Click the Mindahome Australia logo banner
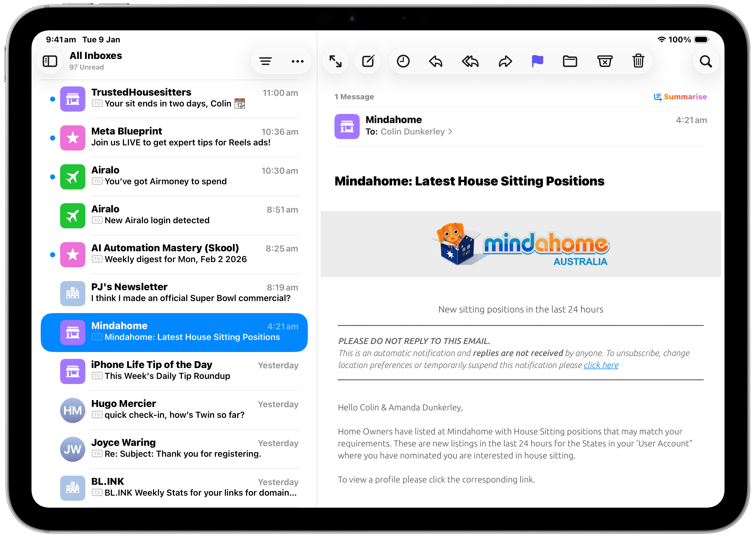The height and width of the screenshot is (538, 756). point(520,244)
